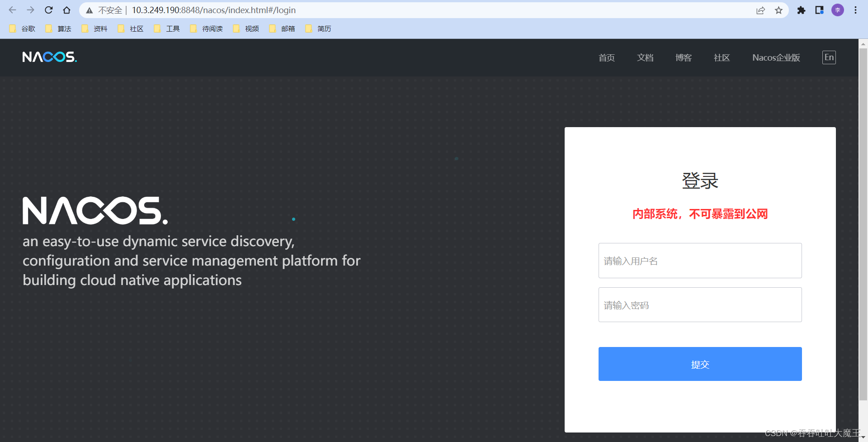Focus the 请输入用户名 username field
The height and width of the screenshot is (442, 868).
pos(700,261)
